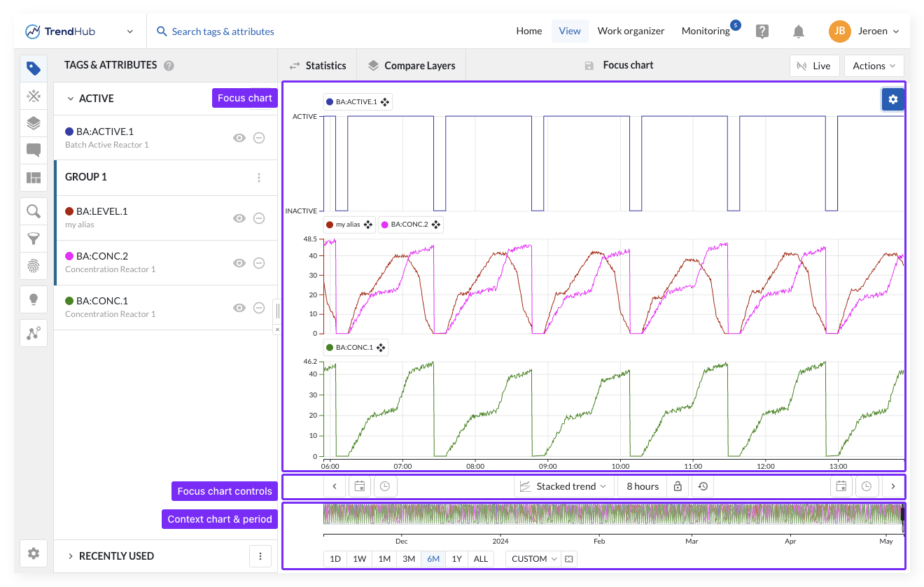Open the Stacked trend dropdown
This screenshot has width=924, height=587.
[564, 486]
